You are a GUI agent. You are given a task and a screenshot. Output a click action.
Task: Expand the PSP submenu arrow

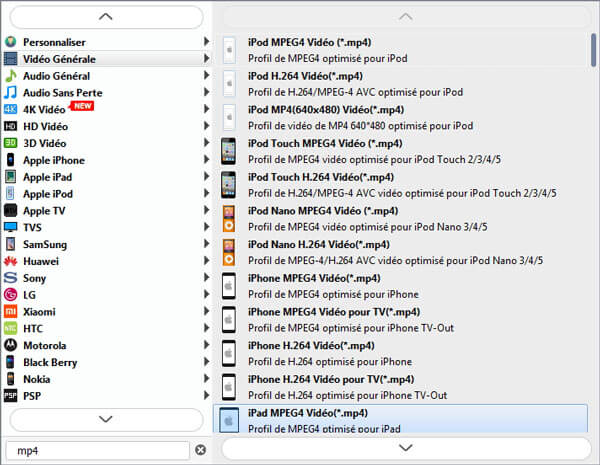206,395
